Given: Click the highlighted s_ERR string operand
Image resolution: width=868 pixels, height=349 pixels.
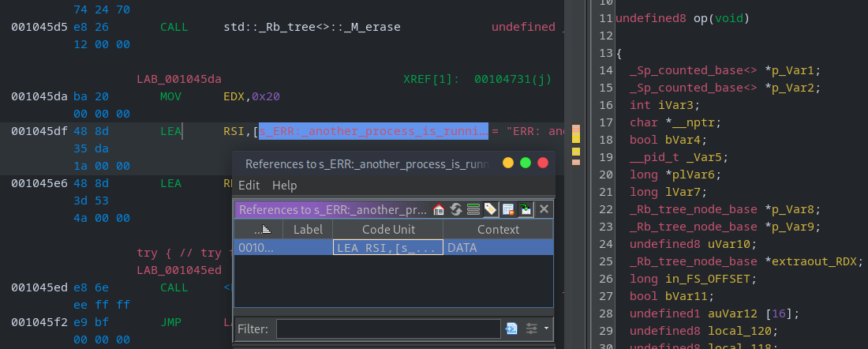Looking at the screenshot, I should coord(374,131).
